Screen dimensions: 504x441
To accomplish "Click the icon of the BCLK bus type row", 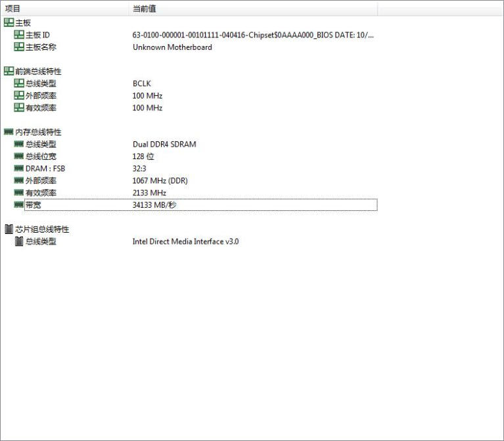I will pos(19,83).
